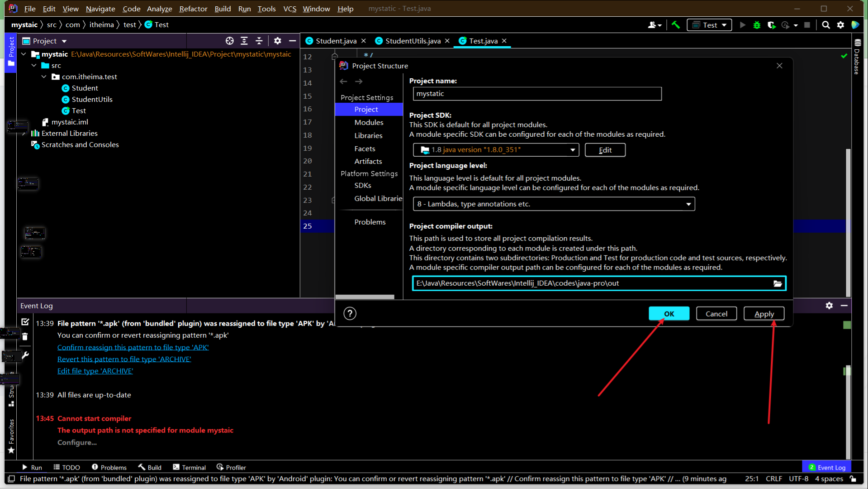The height and width of the screenshot is (489, 868).
Task: Open Event Log wrench settings icon
Action: (x=25, y=355)
